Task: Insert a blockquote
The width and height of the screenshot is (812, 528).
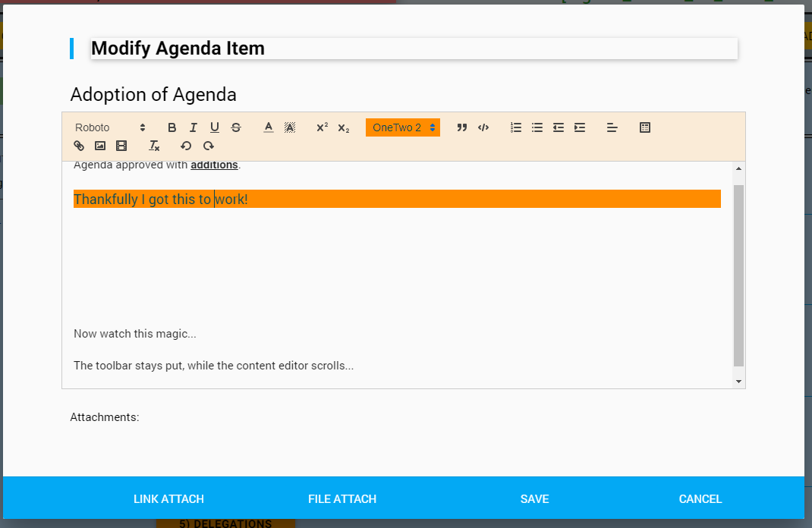Action: click(x=462, y=127)
